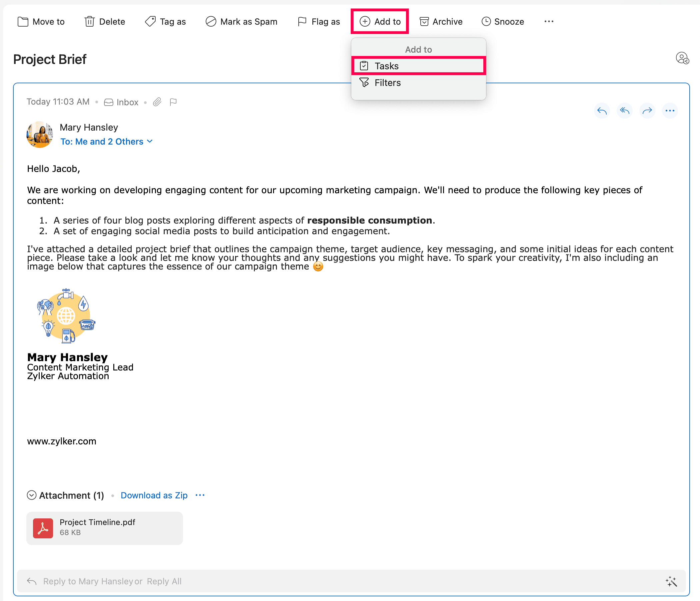Click the Reply arrow icon
The height and width of the screenshot is (601, 700).
602,111
